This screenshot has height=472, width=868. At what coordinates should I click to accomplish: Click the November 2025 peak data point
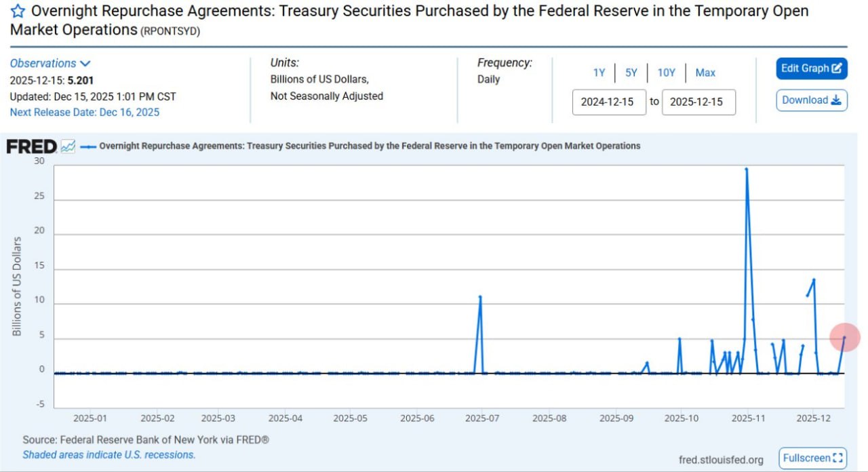click(747, 169)
